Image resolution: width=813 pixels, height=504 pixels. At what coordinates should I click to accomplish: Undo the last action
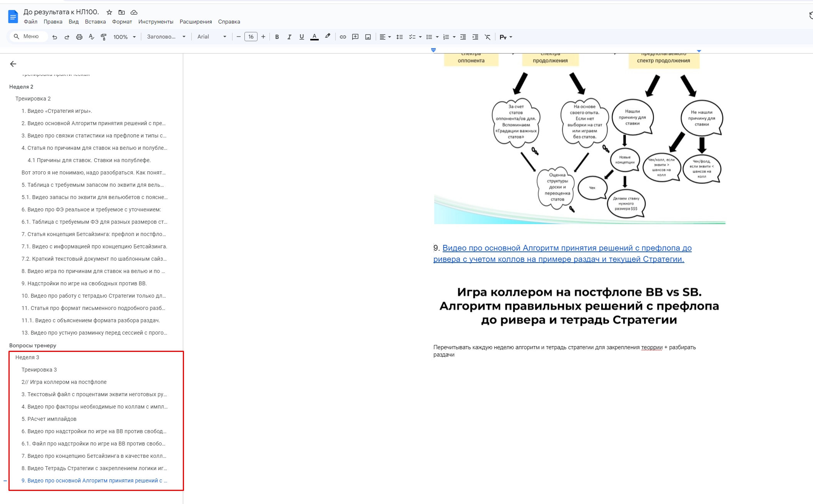point(55,37)
